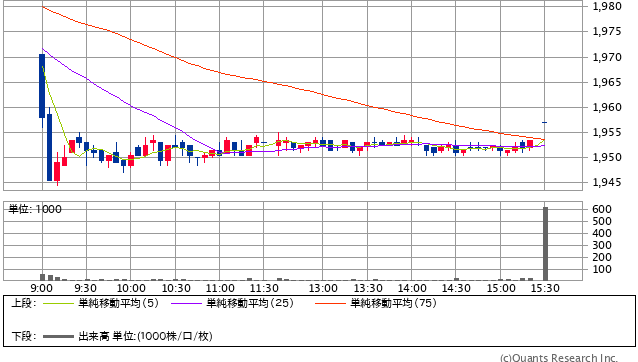
Task: Click the 単純移動平均(25) legend entry
Action: pyautogui.click(x=250, y=303)
